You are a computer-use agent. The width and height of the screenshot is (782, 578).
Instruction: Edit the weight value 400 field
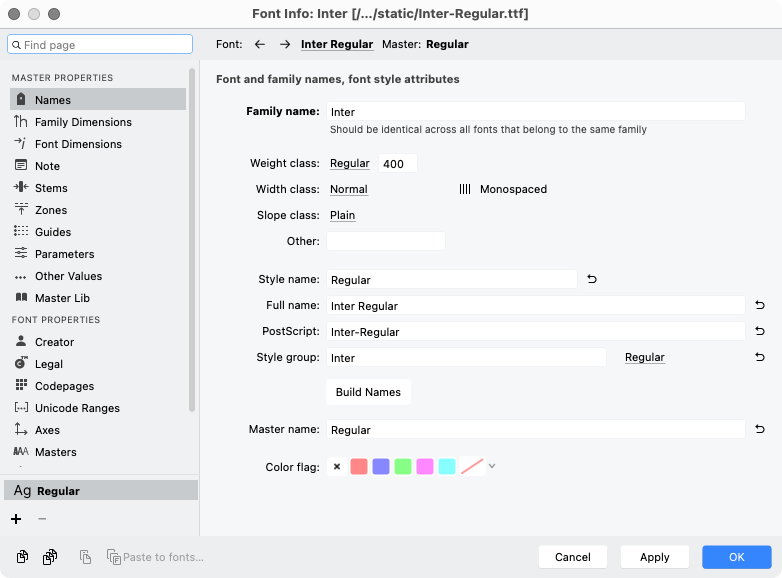(397, 164)
